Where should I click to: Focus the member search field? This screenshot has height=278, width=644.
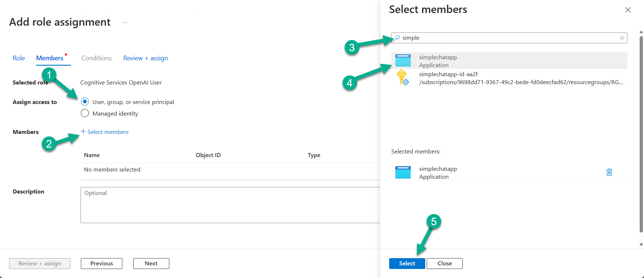[x=509, y=38]
